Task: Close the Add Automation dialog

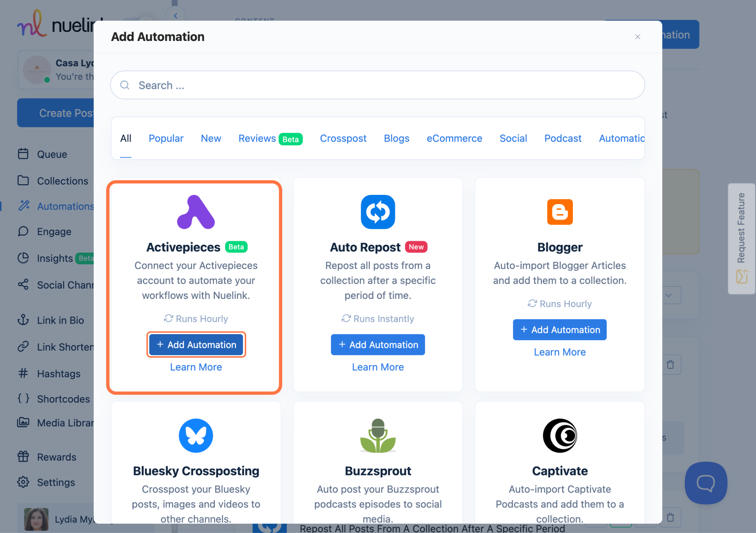Action: tap(638, 37)
